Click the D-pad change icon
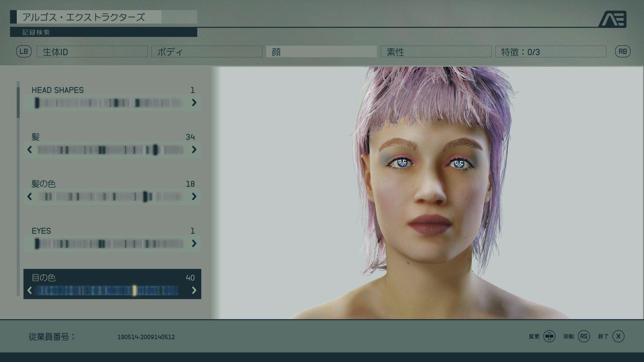 click(549, 336)
